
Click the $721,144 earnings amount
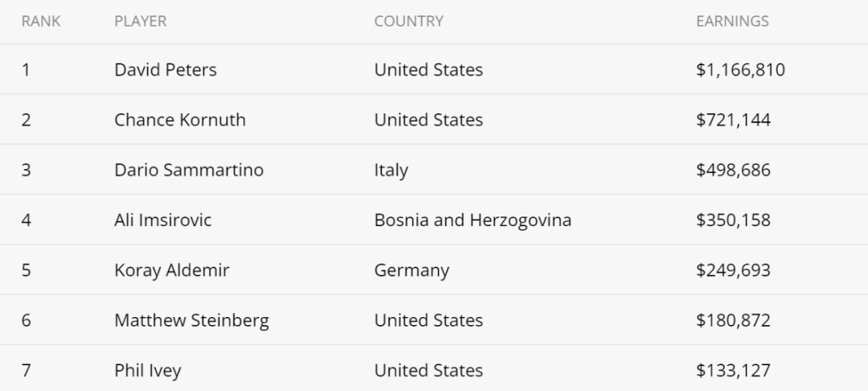[734, 120]
